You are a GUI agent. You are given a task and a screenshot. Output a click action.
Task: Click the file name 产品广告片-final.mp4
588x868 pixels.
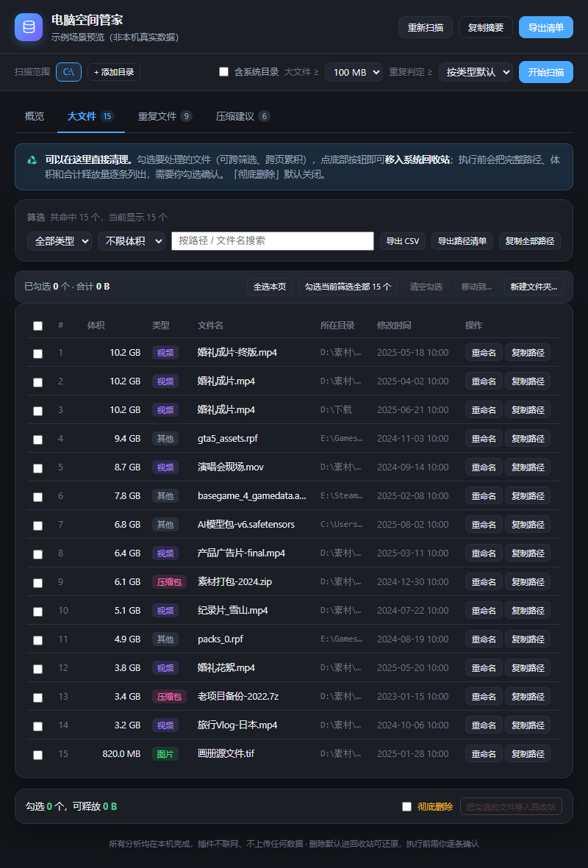tap(241, 553)
